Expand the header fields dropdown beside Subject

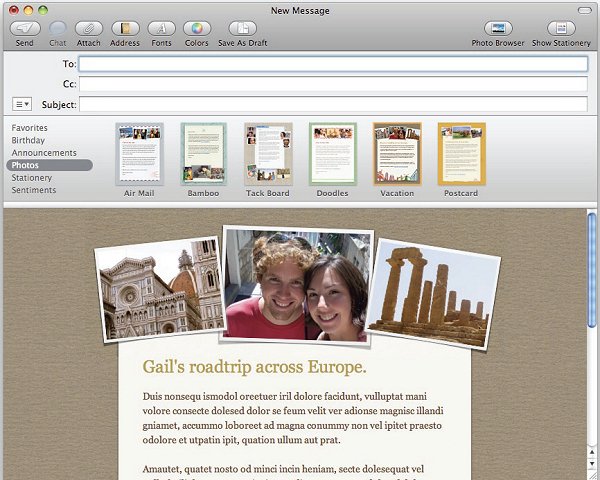(x=22, y=104)
